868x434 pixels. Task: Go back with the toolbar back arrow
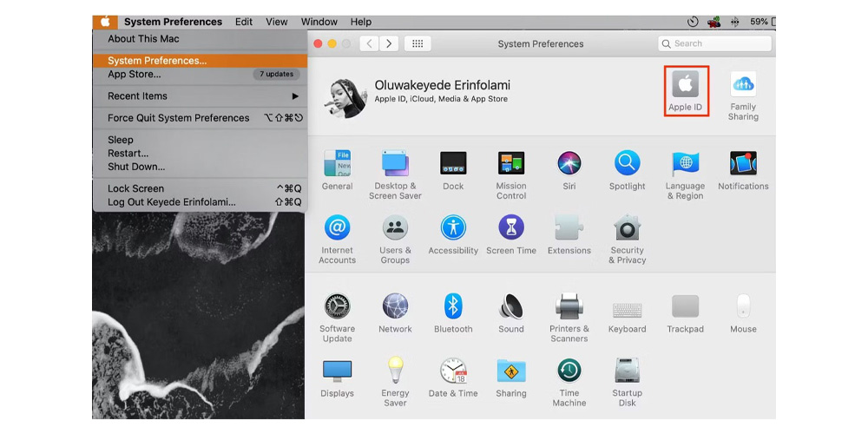coord(369,43)
